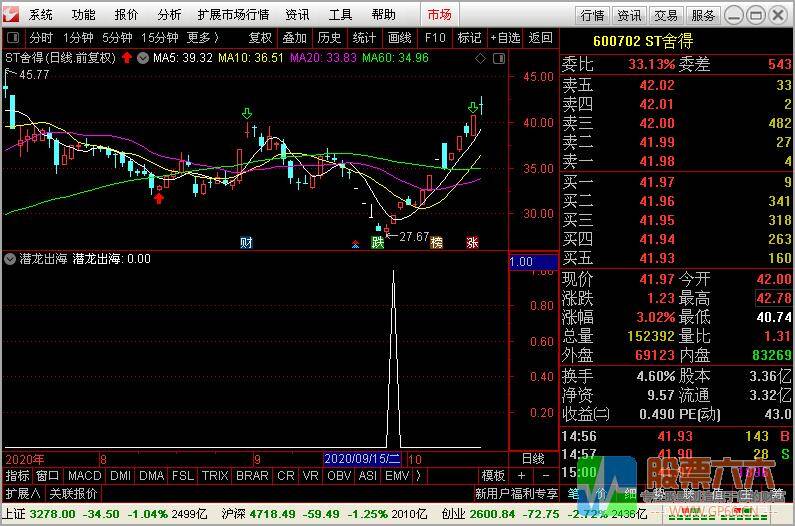Open the 功能 menu
This screenshot has height=526, width=795.
(x=83, y=15)
